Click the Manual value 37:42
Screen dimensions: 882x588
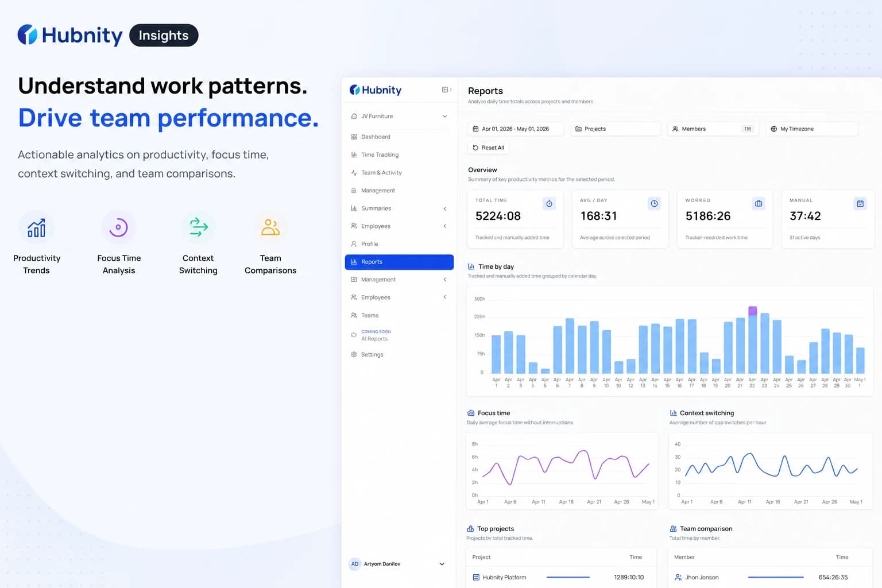tap(805, 216)
